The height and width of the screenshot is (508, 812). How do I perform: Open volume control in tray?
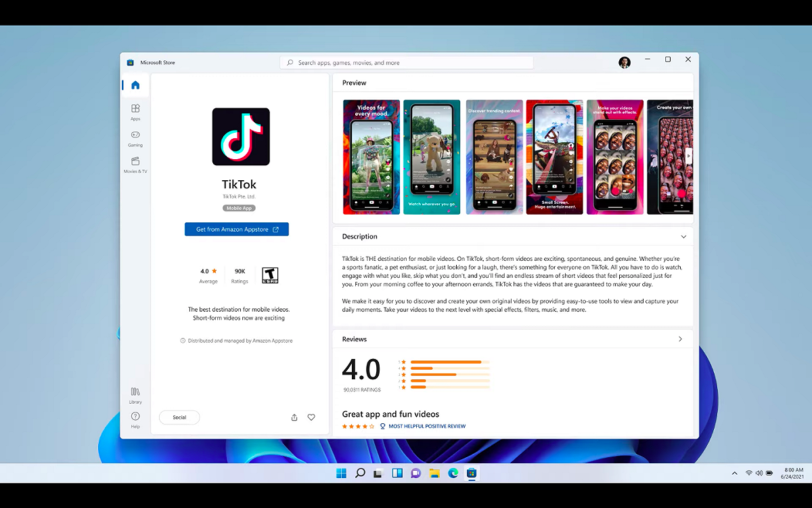pos(759,473)
